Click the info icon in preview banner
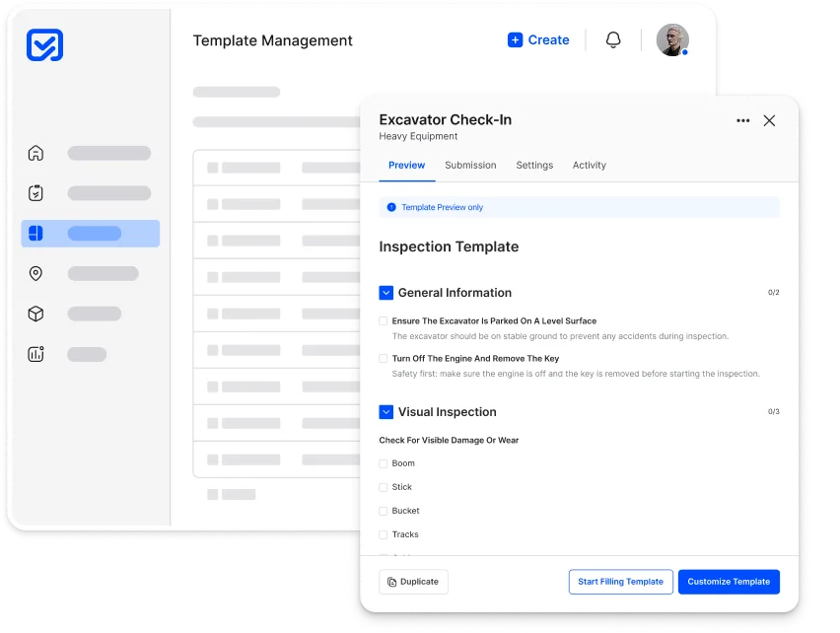Viewport: 840px width, 633px height. [391, 207]
